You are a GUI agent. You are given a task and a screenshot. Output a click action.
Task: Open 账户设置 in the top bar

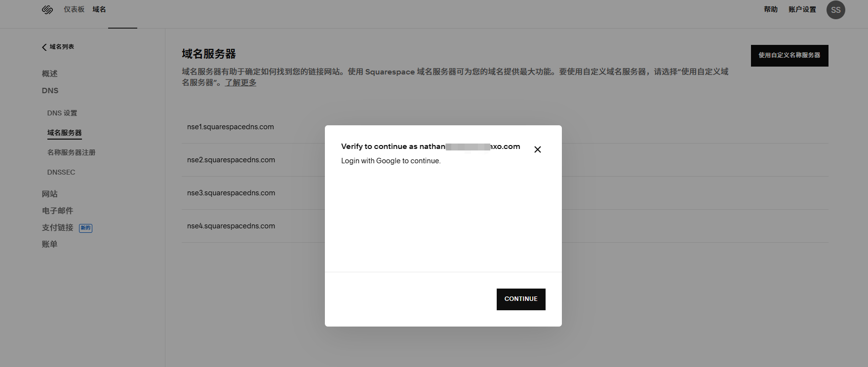coord(802,9)
